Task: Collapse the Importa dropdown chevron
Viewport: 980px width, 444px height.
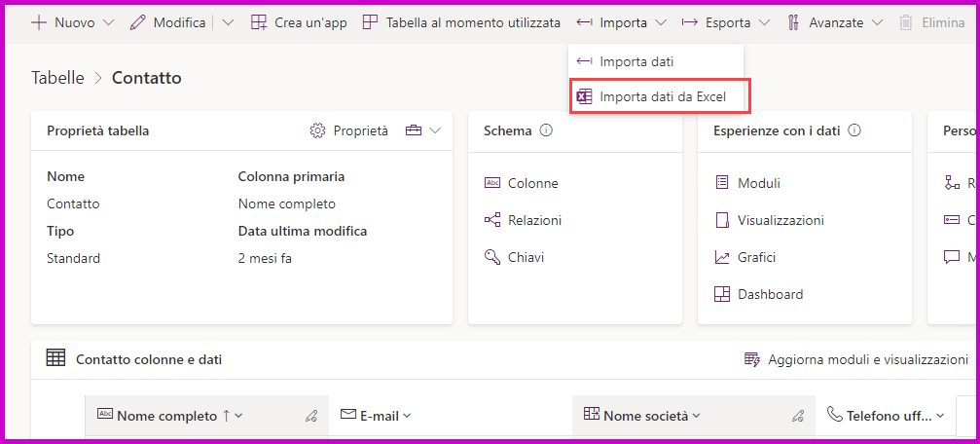Action: 661,23
